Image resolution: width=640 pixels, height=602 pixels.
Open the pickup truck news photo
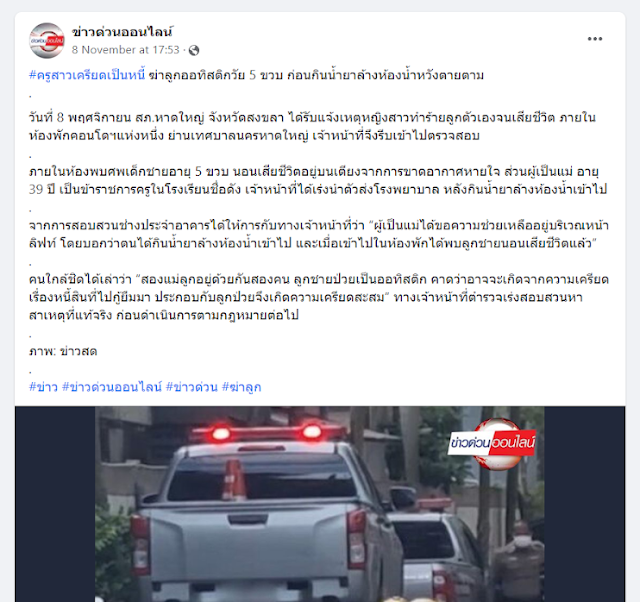(320, 504)
